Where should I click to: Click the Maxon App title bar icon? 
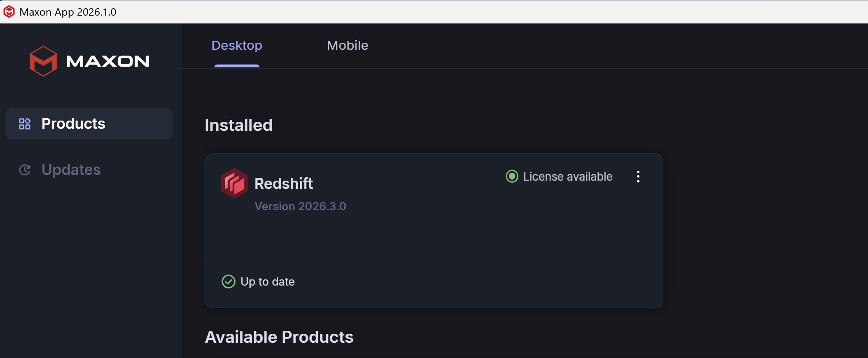pos(9,12)
